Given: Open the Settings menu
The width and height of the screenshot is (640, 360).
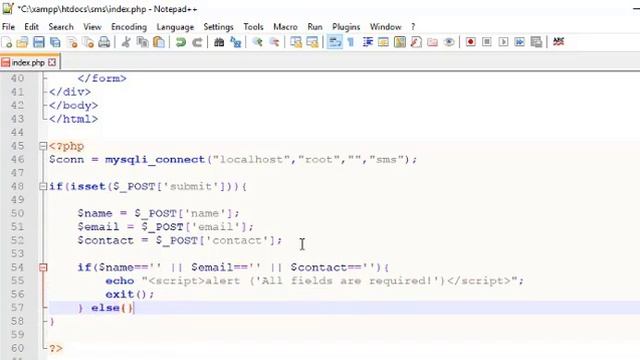Looking at the screenshot, I should click(218, 27).
